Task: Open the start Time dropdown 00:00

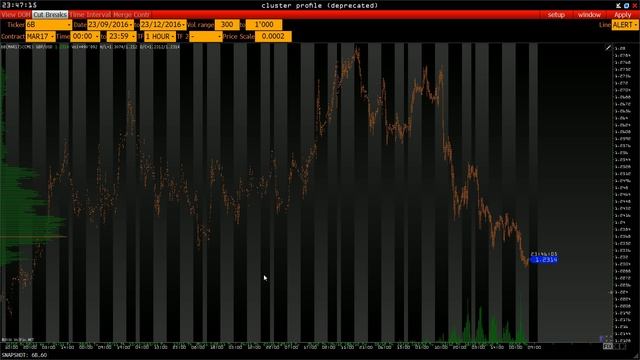Action: tap(85, 36)
